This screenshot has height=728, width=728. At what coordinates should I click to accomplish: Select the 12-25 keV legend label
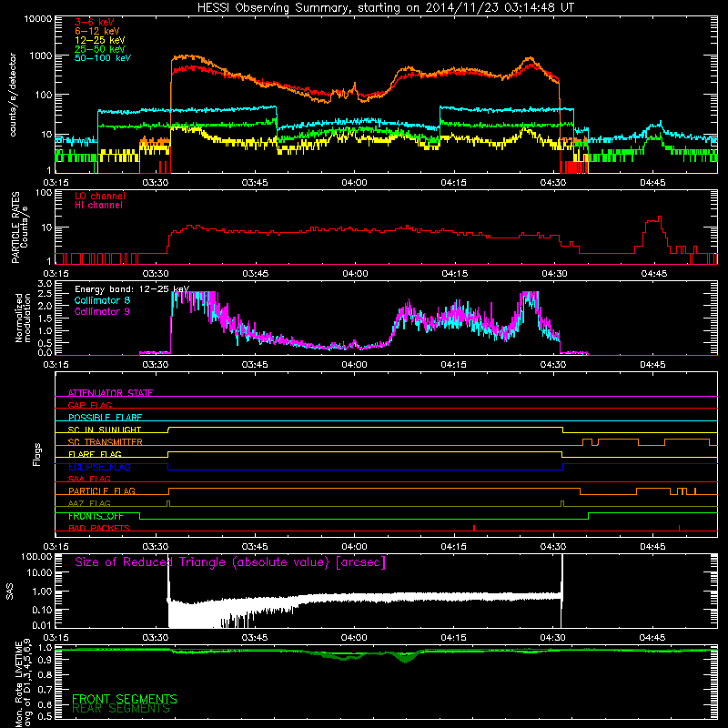[100, 40]
